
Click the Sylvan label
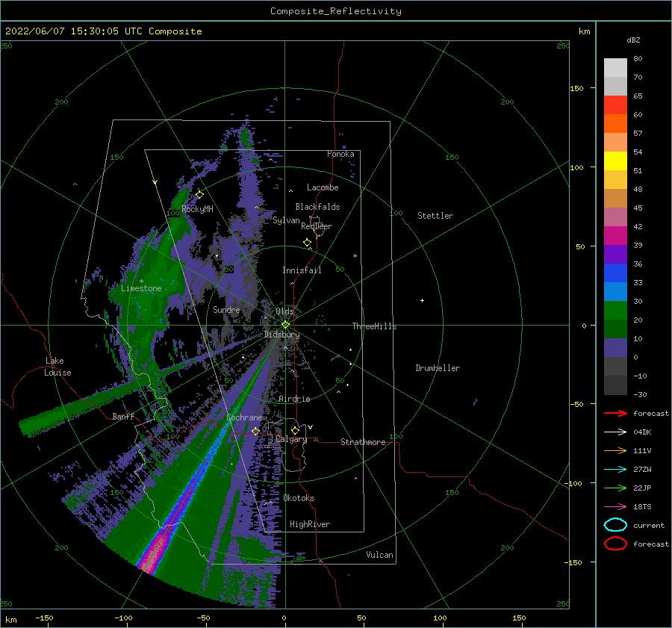(x=286, y=220)
